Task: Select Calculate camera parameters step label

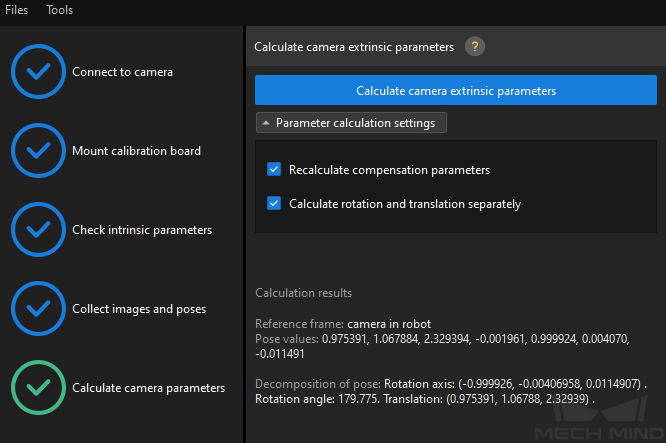Action: pos(149,388)
